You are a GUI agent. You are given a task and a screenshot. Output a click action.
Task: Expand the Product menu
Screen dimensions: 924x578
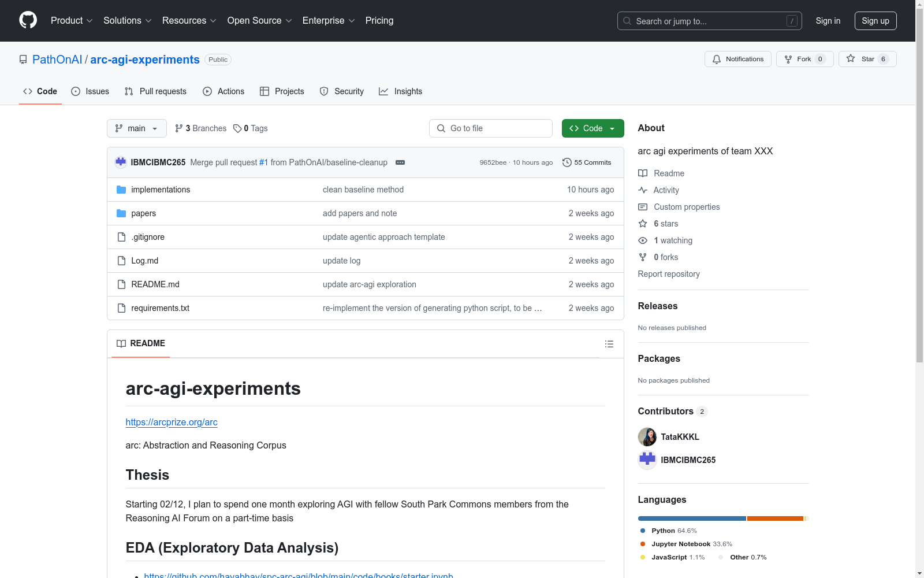(x=72, y=20)
